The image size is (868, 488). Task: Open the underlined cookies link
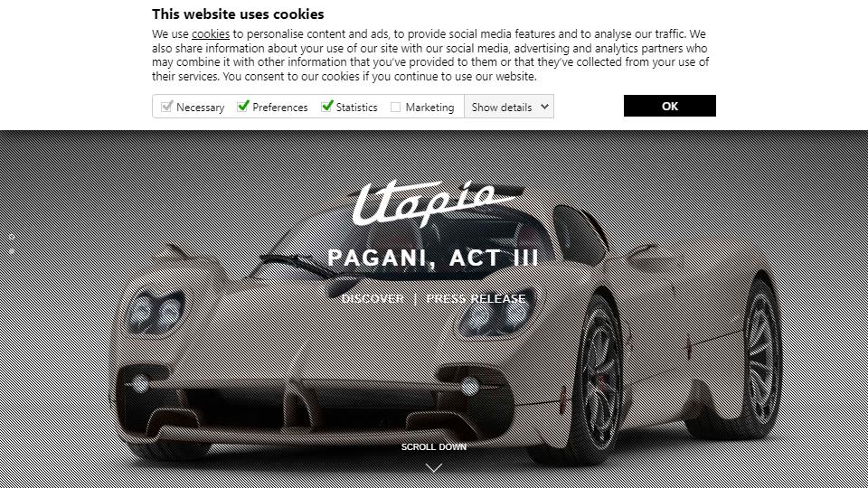pos(211,34)
